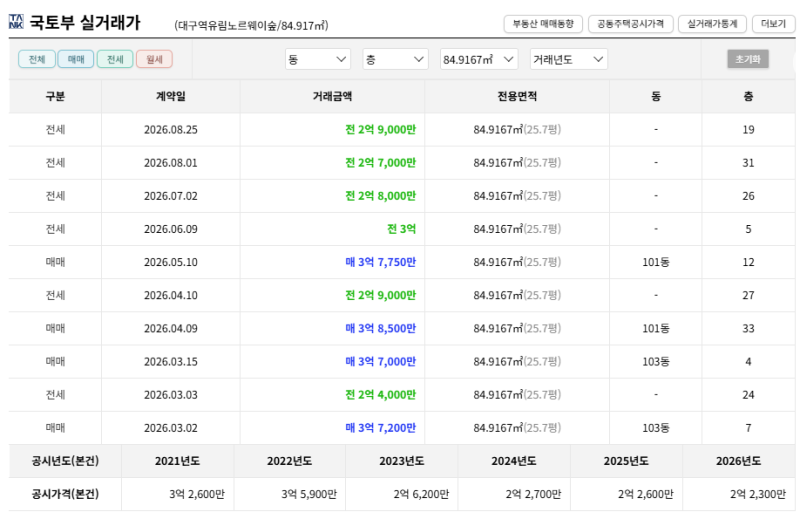This screenshot has width=800, height=519.
Task: Open the 동 dropdown
Action: [317, 59]
